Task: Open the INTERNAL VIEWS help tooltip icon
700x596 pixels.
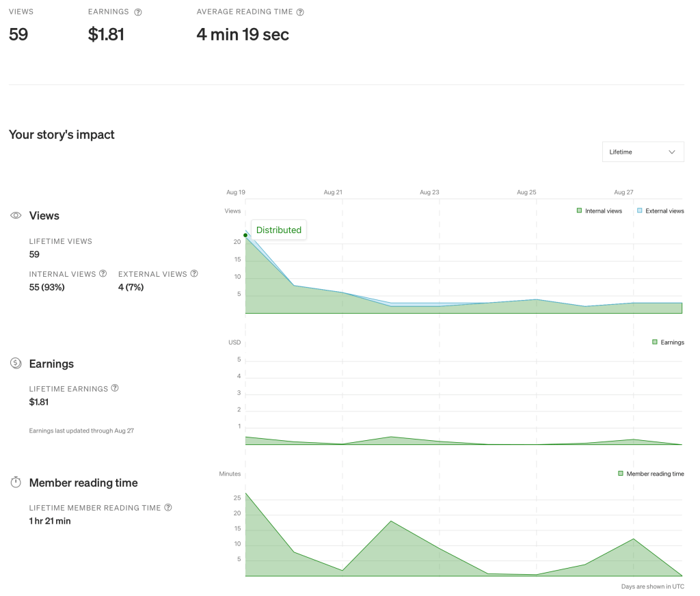Action: (103, 273)
